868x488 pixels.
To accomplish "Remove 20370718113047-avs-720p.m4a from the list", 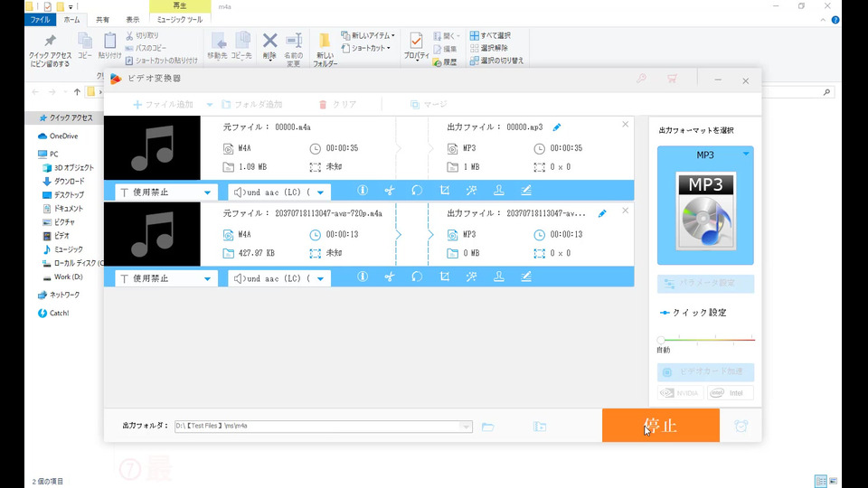I will [625, 211].
